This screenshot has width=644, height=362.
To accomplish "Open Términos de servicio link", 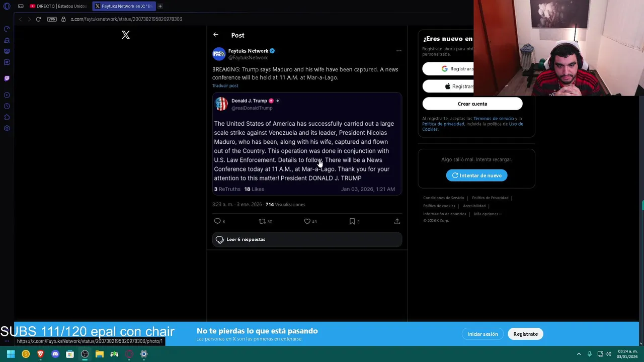I will 493,119.
